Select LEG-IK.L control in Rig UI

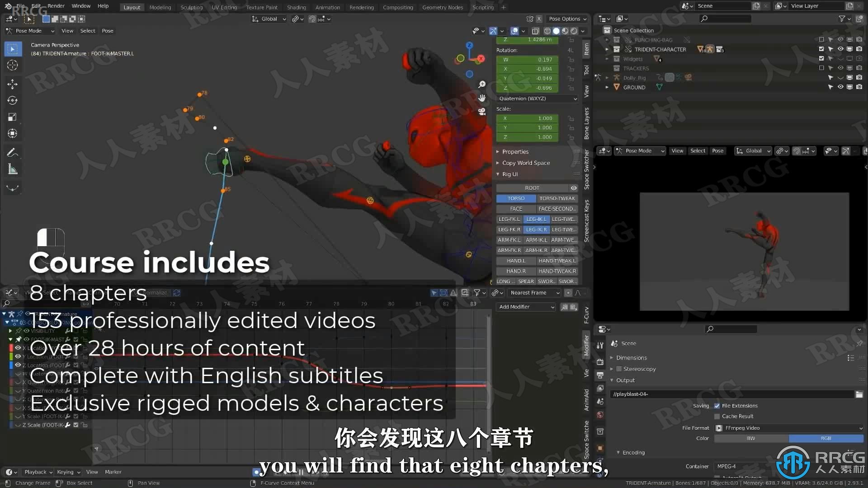coord(536,219)
